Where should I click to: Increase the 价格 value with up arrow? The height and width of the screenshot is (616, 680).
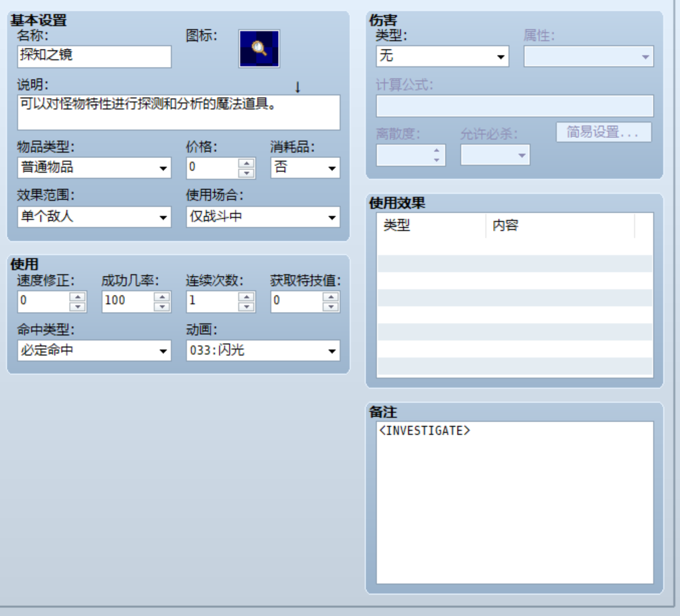tap(247, 163)
